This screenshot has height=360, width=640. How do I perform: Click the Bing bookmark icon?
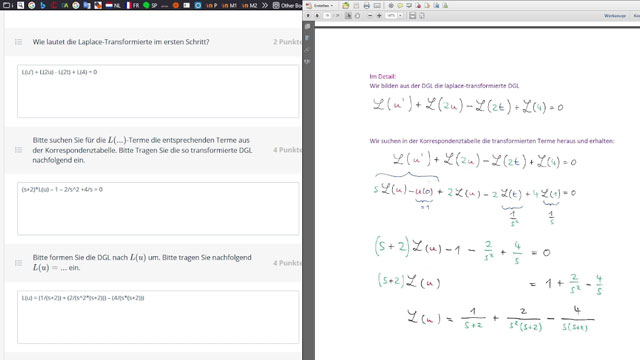[x=42, y=5]
